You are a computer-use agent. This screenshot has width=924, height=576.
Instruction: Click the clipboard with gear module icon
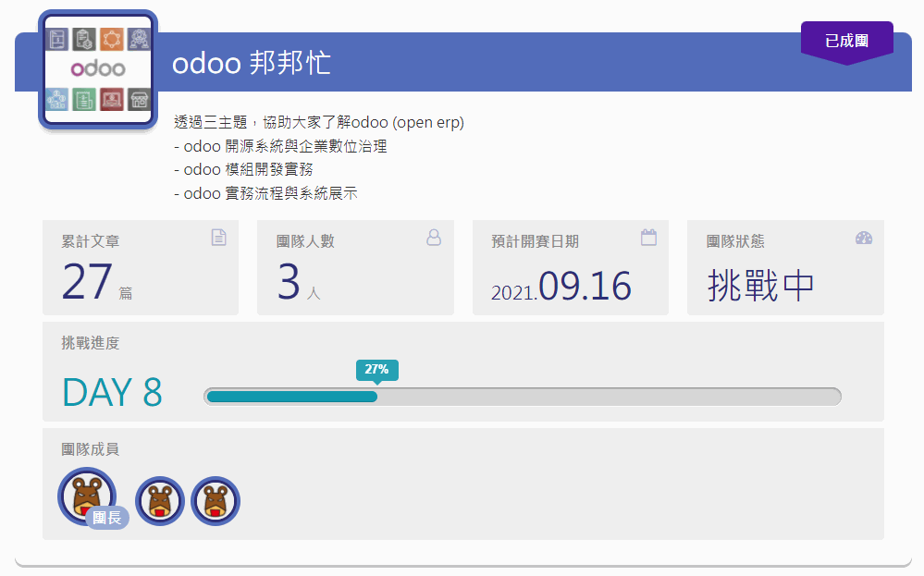coord(84,39)
